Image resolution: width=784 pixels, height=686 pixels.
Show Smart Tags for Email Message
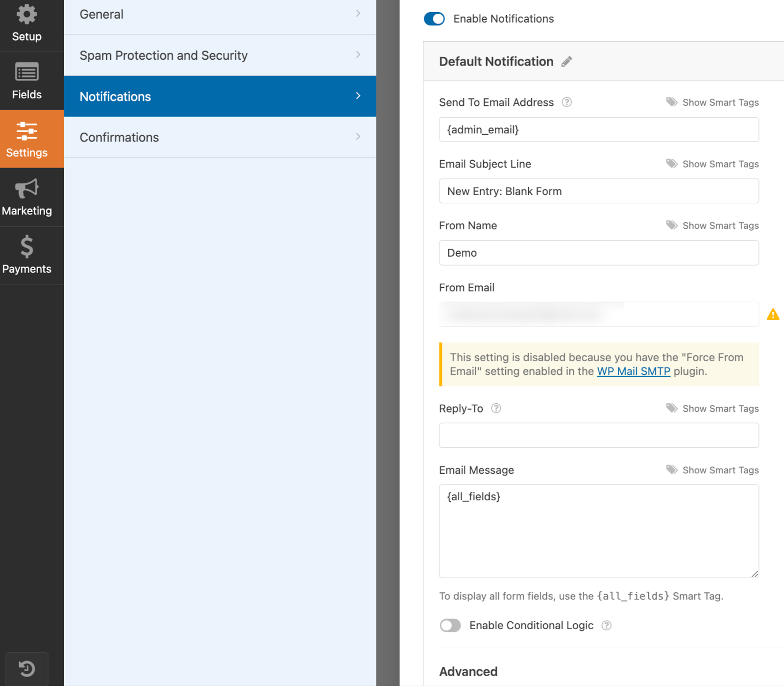(x=720, y=470)
